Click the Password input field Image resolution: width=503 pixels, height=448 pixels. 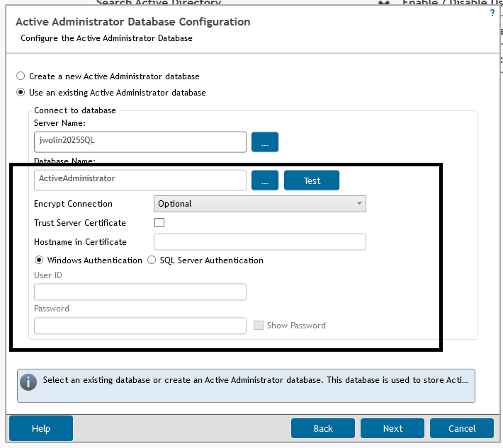(140, 326)
